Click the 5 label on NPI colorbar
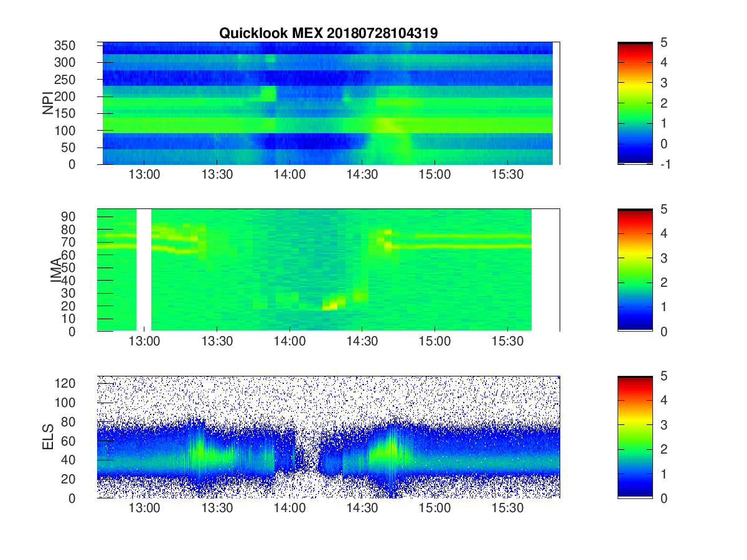Screen dimensions: 747x560 664,43
